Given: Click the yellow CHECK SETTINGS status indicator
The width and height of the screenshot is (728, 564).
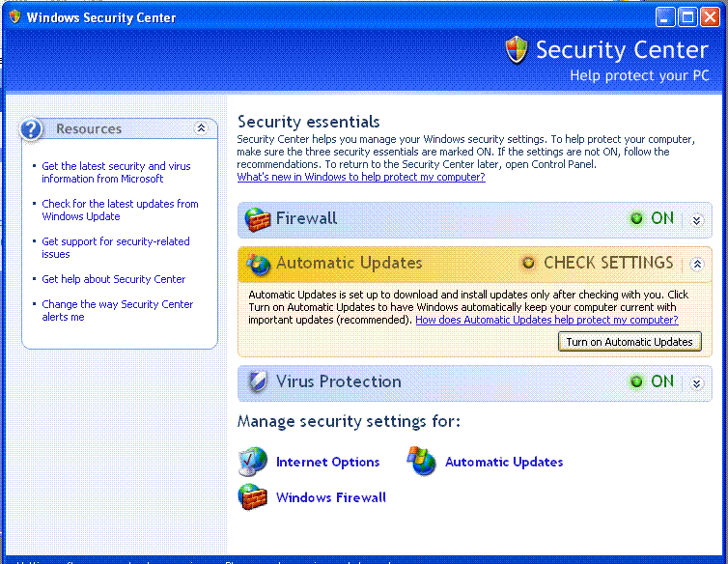Looking at the screenshot, I should point(528,263).
